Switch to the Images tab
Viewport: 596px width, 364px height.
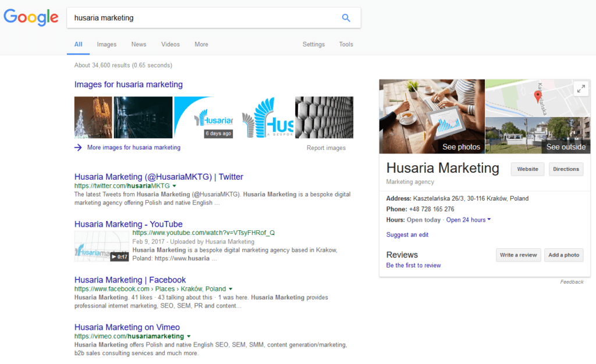107,44
